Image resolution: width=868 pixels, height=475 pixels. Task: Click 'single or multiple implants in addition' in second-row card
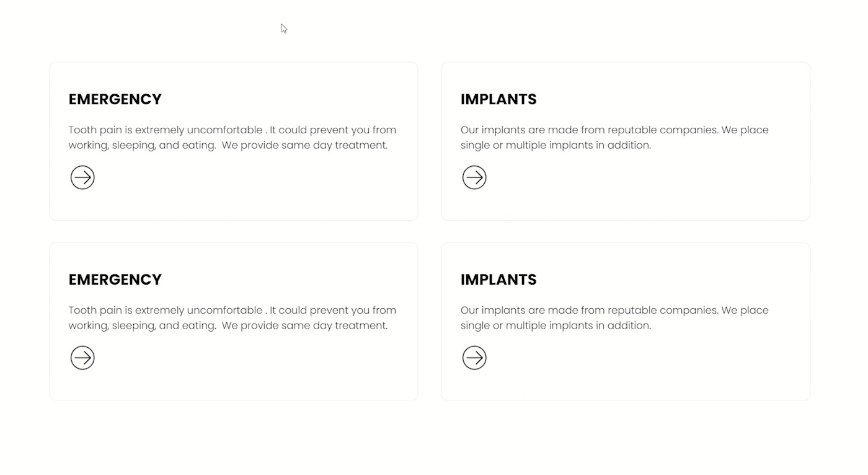click(x=556, y=326)
